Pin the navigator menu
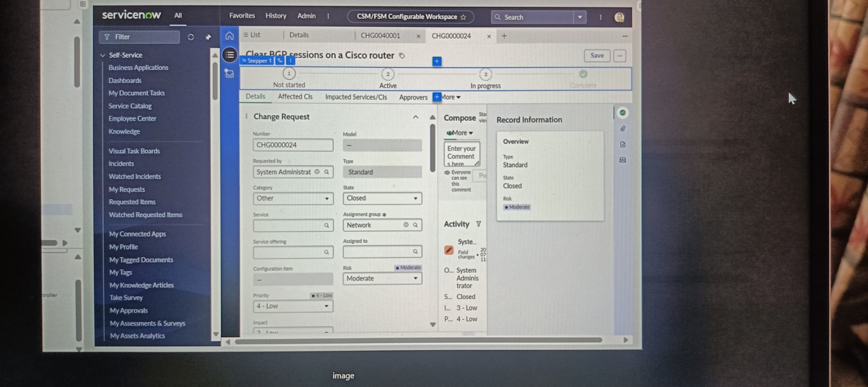 pos(208,37)
